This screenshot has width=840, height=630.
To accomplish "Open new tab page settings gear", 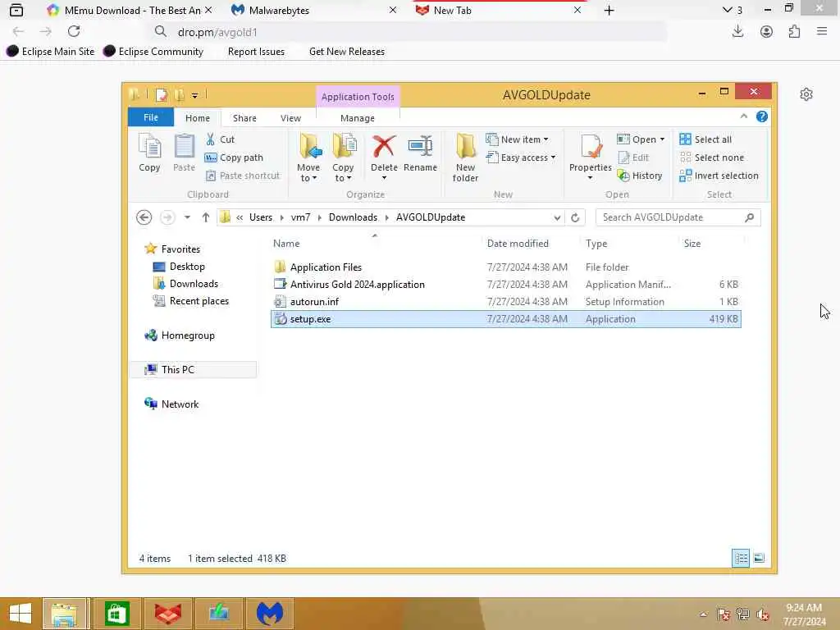I will click(806, 94).
